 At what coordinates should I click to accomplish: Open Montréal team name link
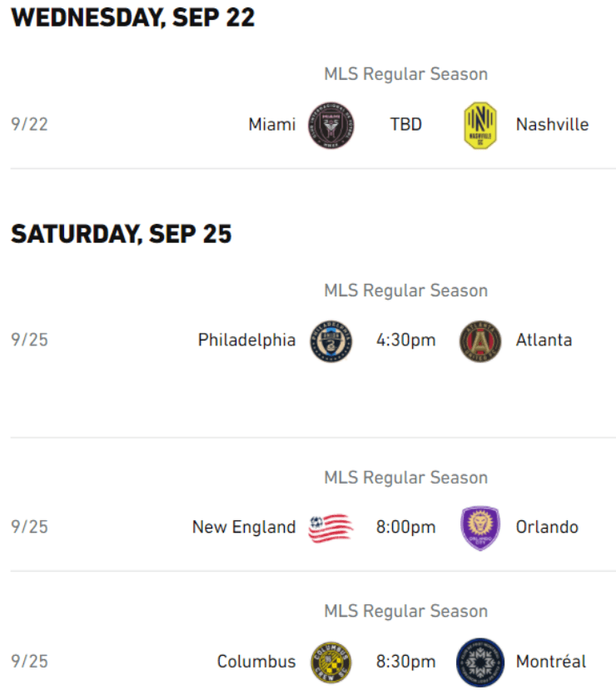(551, 662)
